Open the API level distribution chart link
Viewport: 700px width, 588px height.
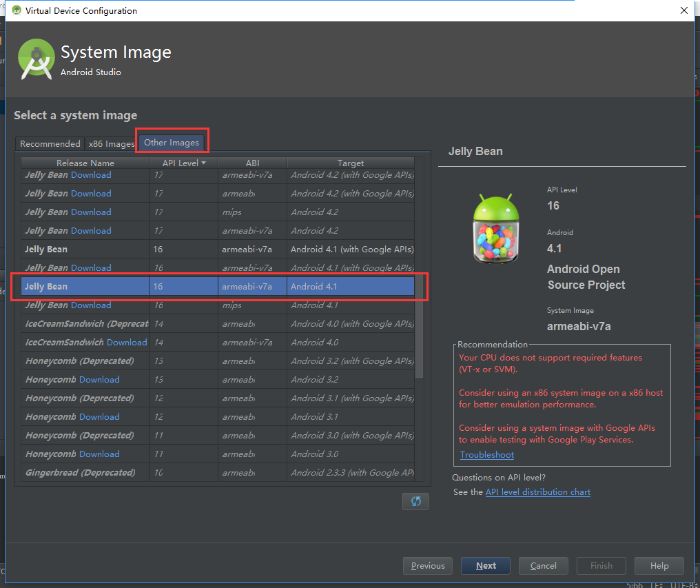click(x=538, y=492)
